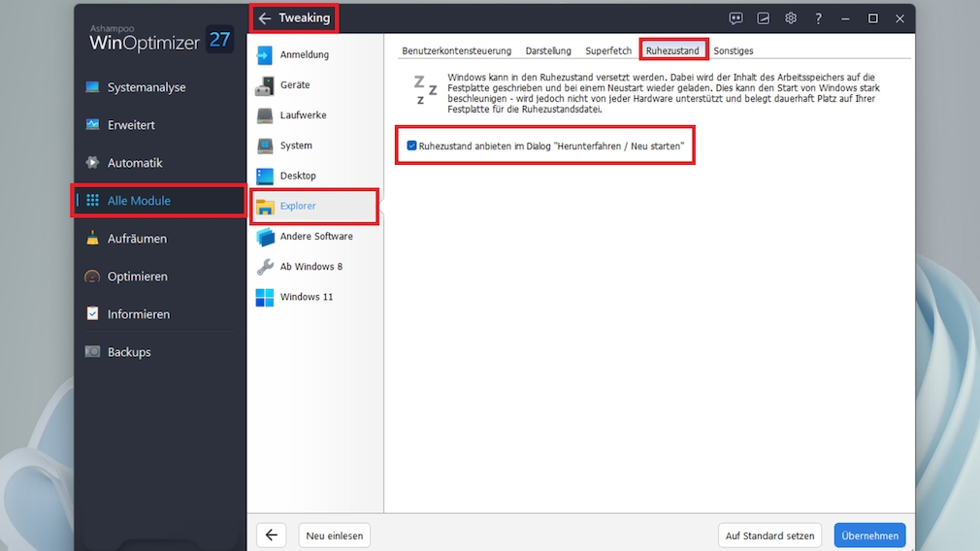The image size is (980, 551).
Task: Click the System computer icon
Action: [264, 146]
